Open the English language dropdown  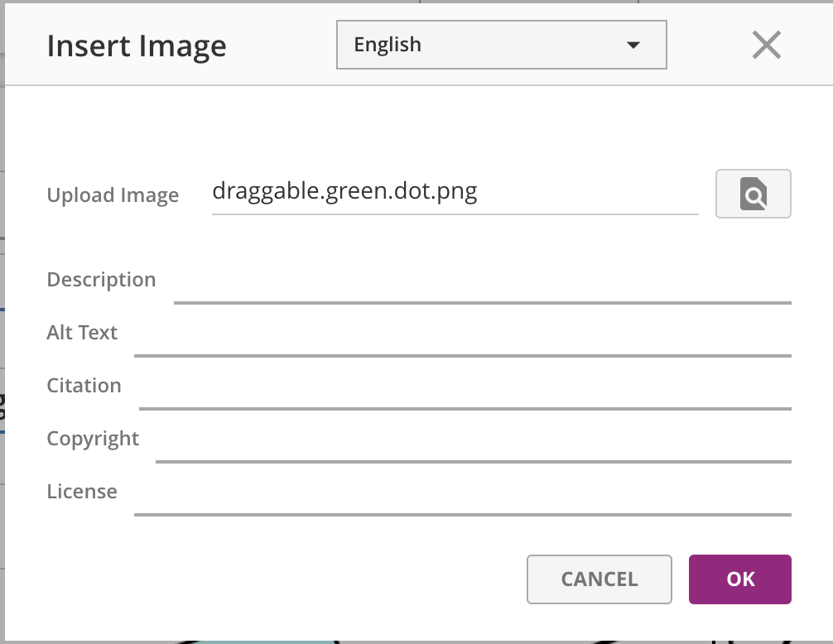(501, 45)
